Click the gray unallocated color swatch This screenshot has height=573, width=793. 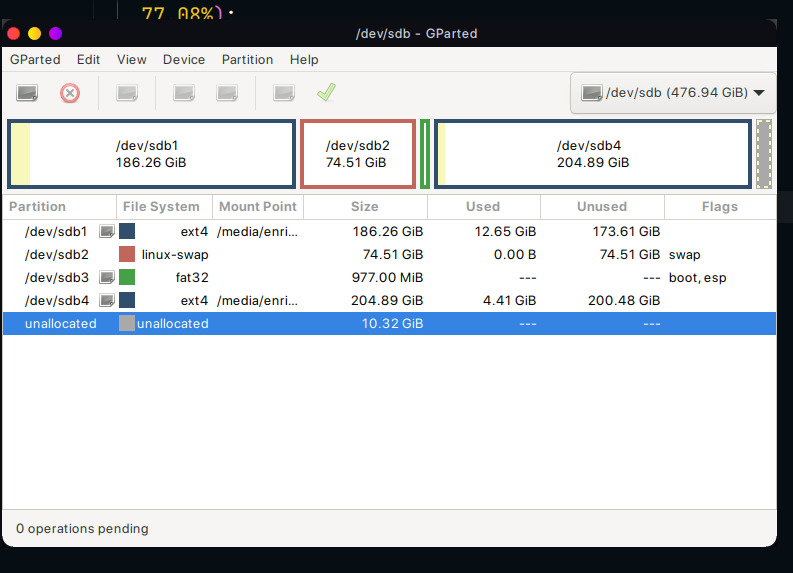(127, 324)
